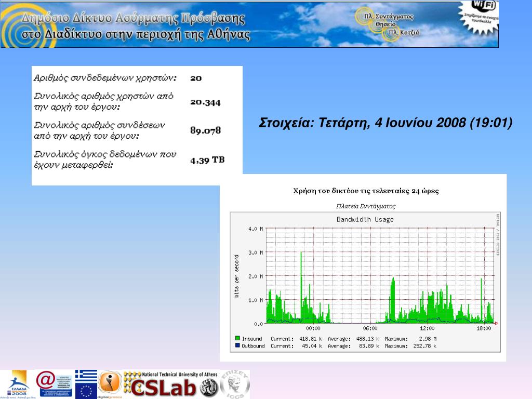Click the data volume value 4,39 TB
This screenshot has height=399, width=532.
(x=207, y=160)
